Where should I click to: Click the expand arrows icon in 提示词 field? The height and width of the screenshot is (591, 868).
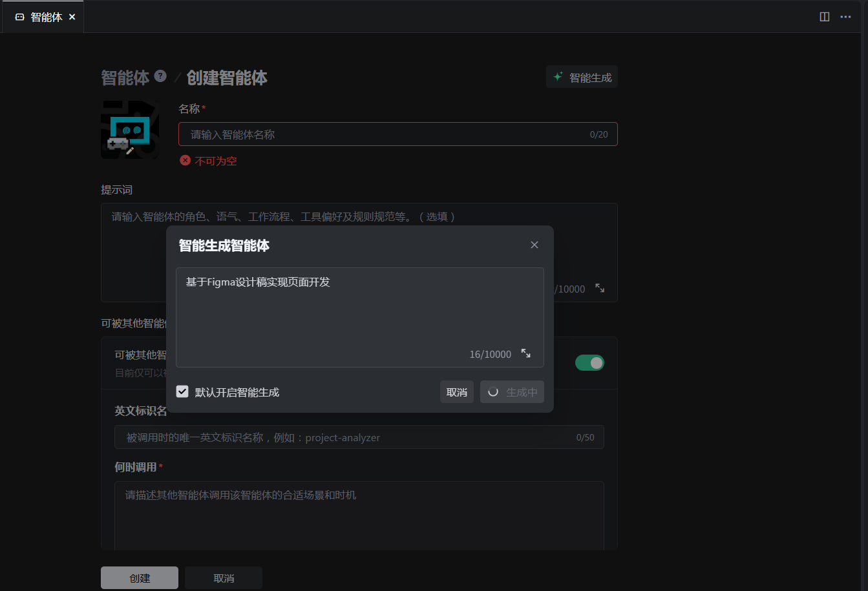(x=600, y=289)
